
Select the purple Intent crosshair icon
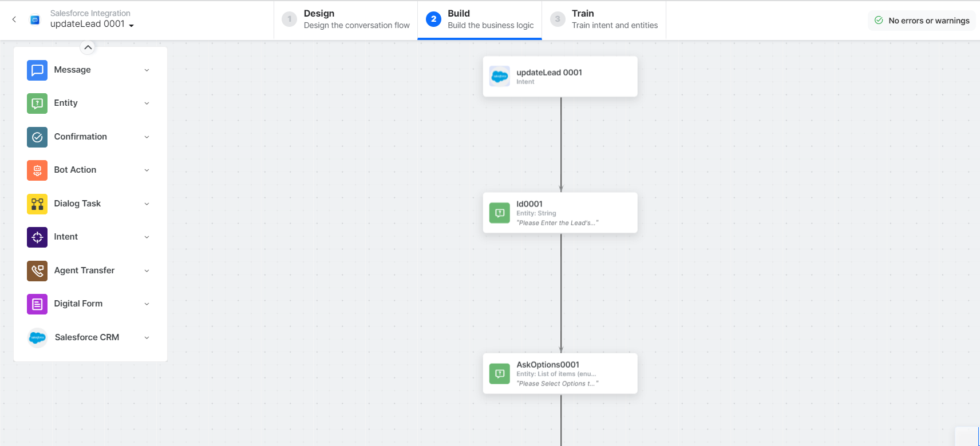37,237
